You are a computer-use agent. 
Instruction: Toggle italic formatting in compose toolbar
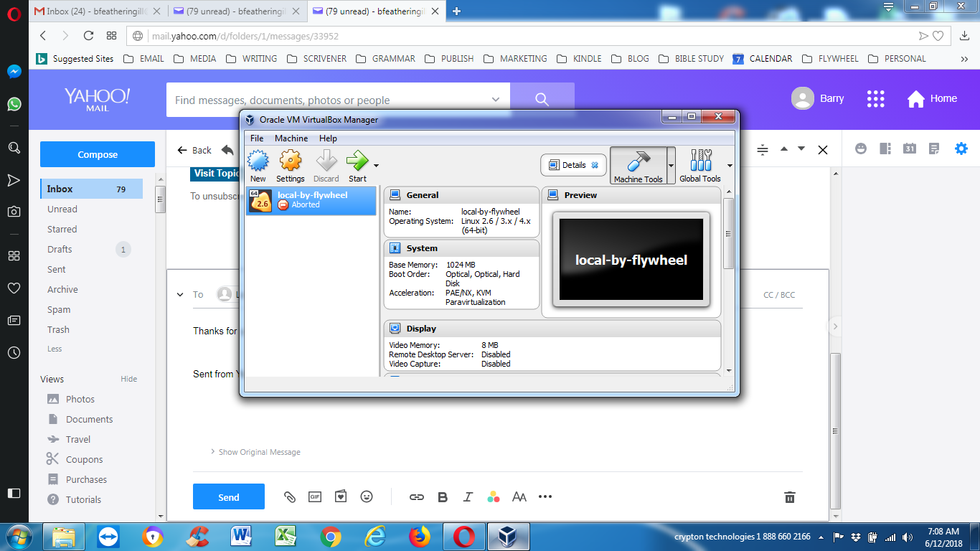point(468,497)
